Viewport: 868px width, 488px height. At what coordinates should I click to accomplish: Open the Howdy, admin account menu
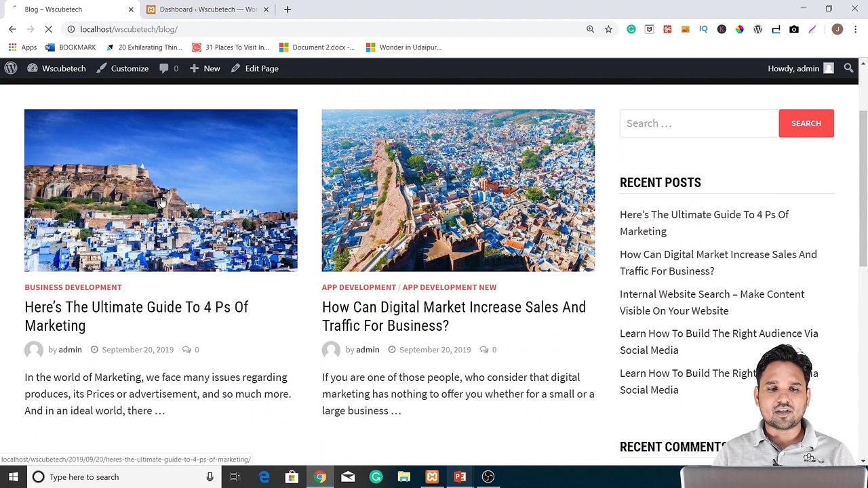click(800, 68)
